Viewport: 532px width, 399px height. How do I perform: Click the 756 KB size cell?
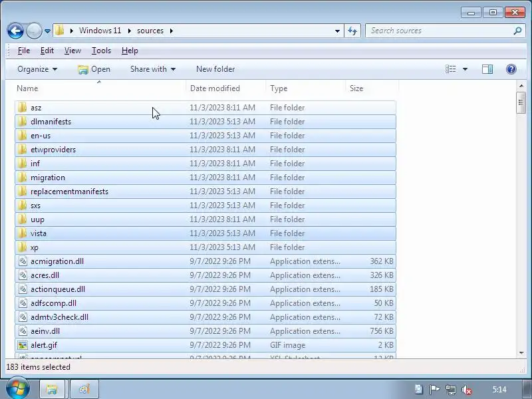pyautogui.click(x=382, y=331)
